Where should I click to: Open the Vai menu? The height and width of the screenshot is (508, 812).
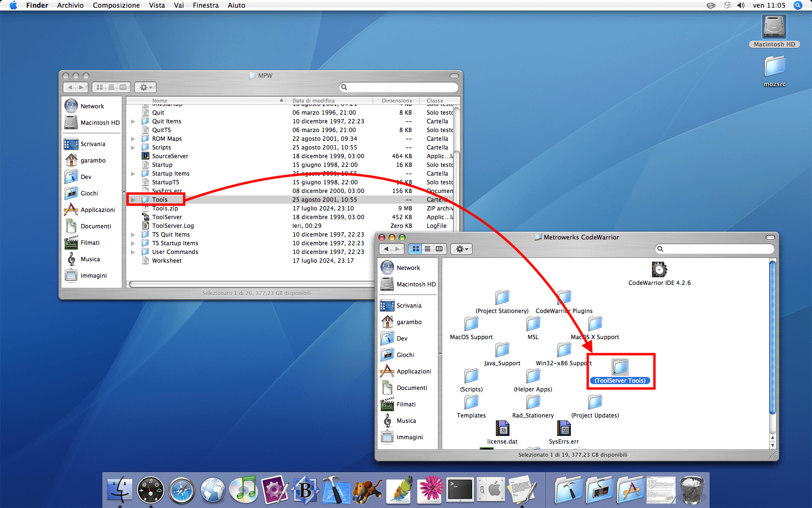click(x=179, y=5)
